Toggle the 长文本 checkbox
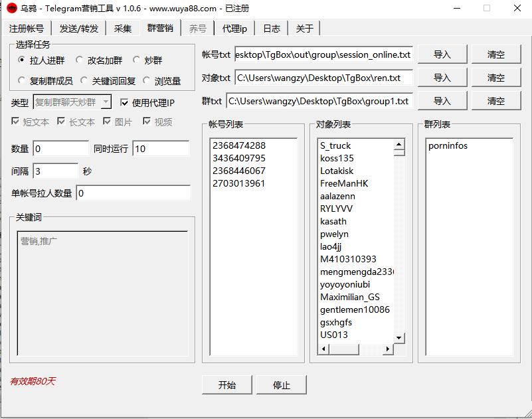Screen dimensions: 532x419 point(61,122)
